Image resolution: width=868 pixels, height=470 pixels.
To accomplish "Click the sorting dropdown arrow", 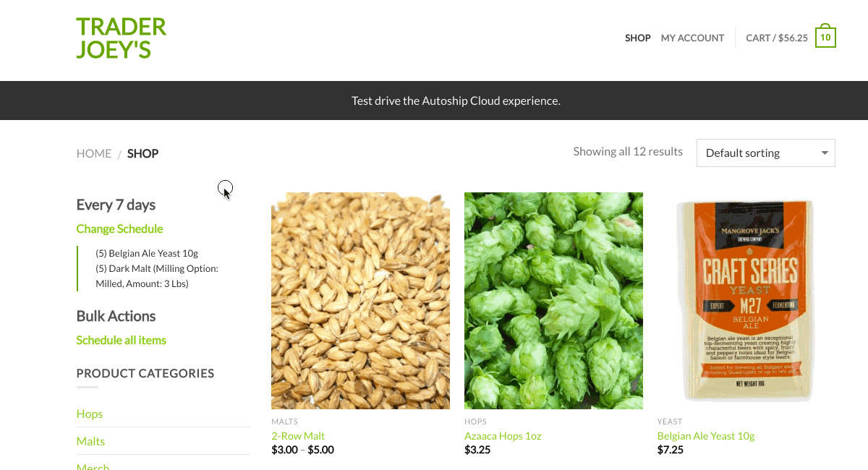I will (x=825, y=153).
